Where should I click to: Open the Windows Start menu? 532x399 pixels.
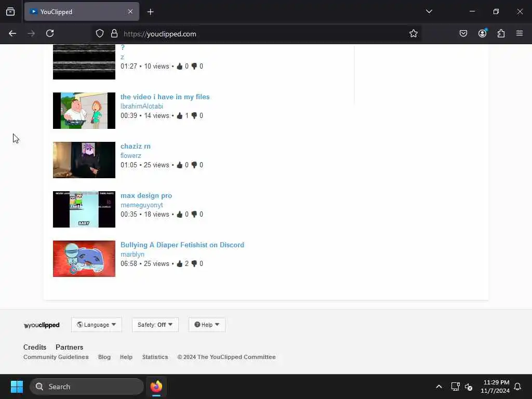click(17, 387)
